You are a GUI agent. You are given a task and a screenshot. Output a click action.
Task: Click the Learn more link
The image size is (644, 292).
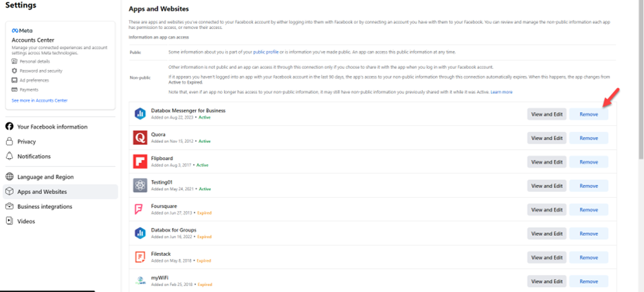point(501,91)
